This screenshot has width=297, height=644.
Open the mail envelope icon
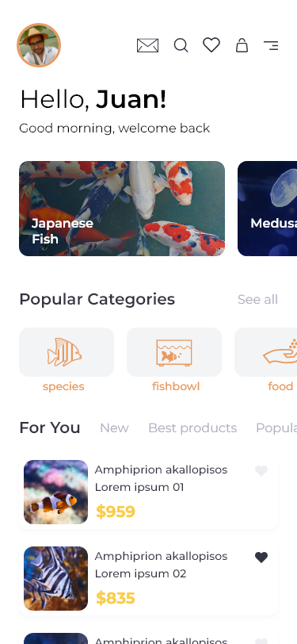pos(147,45)
